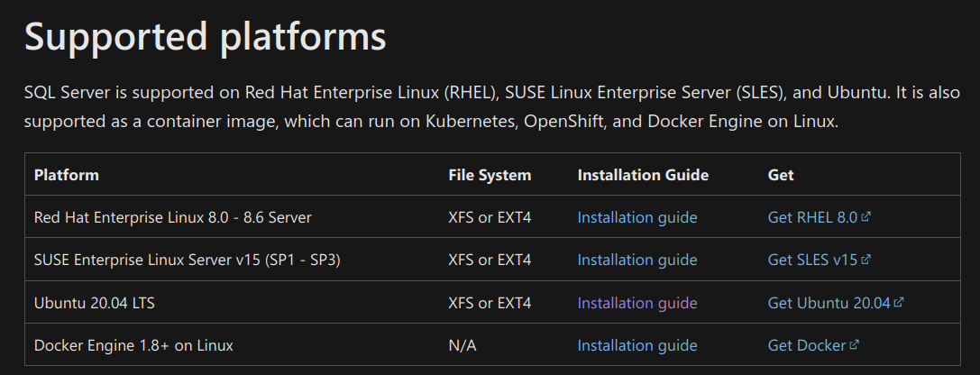Screen dimensions: 980x375
Task: Follow the Get SLES v15 link
Action: [x=812, y=260]
